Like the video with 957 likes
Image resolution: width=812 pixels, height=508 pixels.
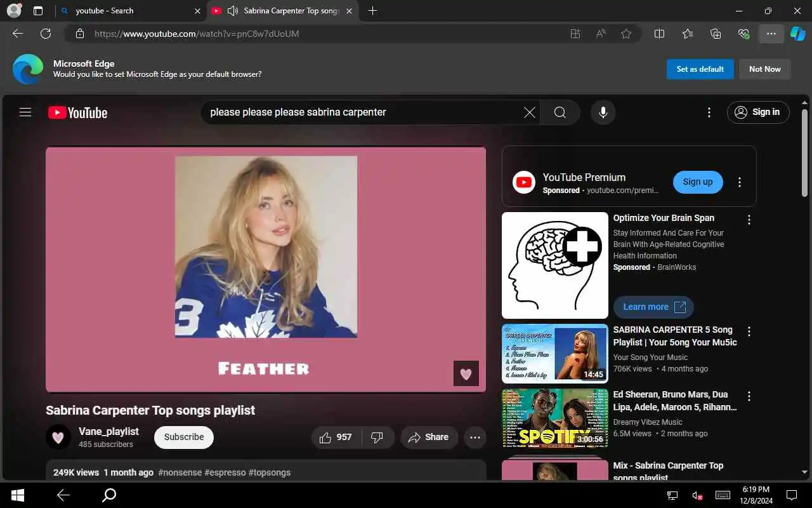[336, 437]
